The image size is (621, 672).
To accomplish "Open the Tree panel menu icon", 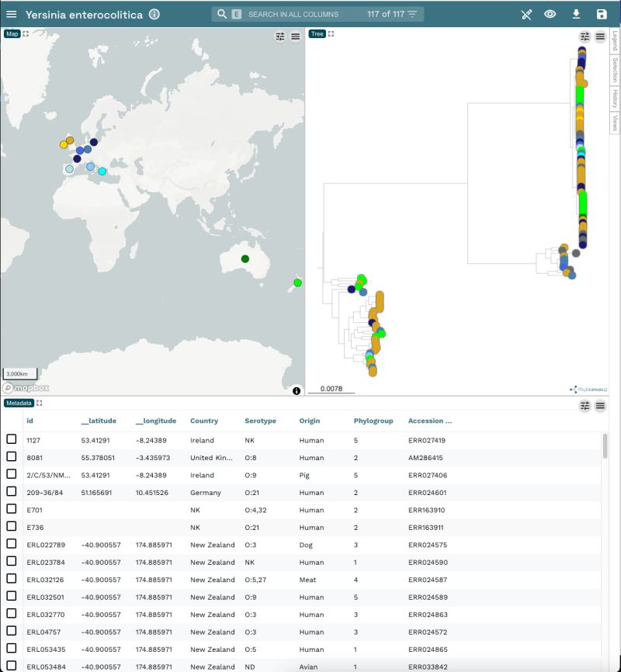I will click(600, 36).
